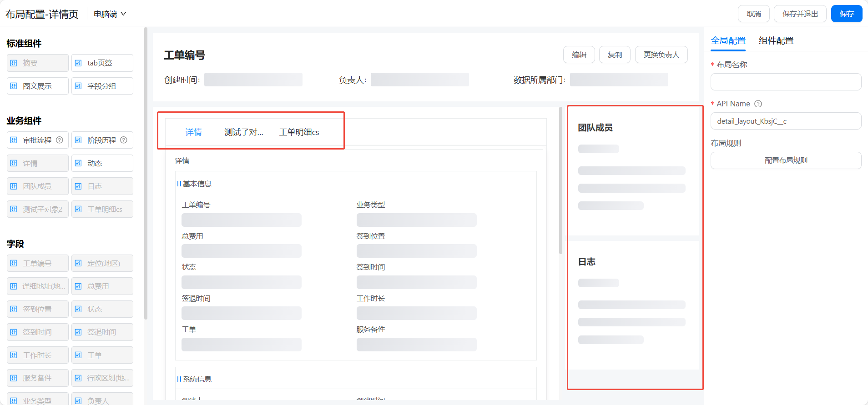Switch to the 组件配置 tab
The height and width of the screenshot is (405, 868).
tap(776, 41)
